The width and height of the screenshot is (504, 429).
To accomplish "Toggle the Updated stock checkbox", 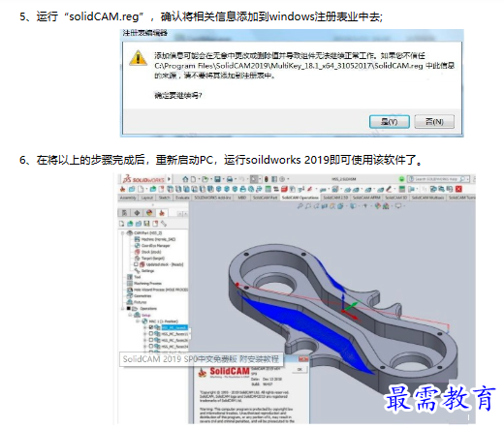I will (x=136, y=264).
